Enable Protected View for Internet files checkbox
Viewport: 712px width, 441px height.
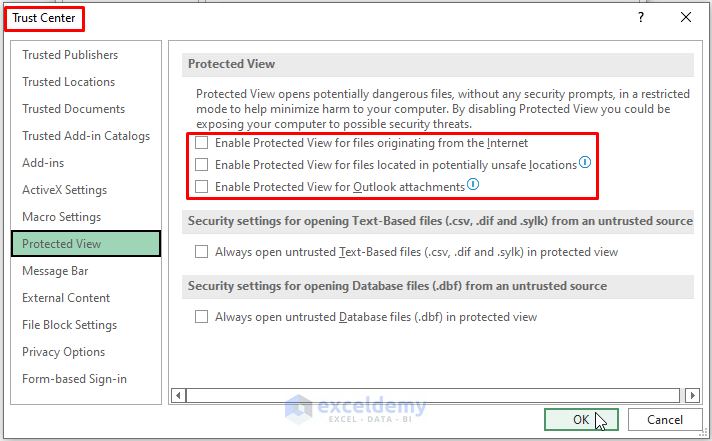pos(202,143)
